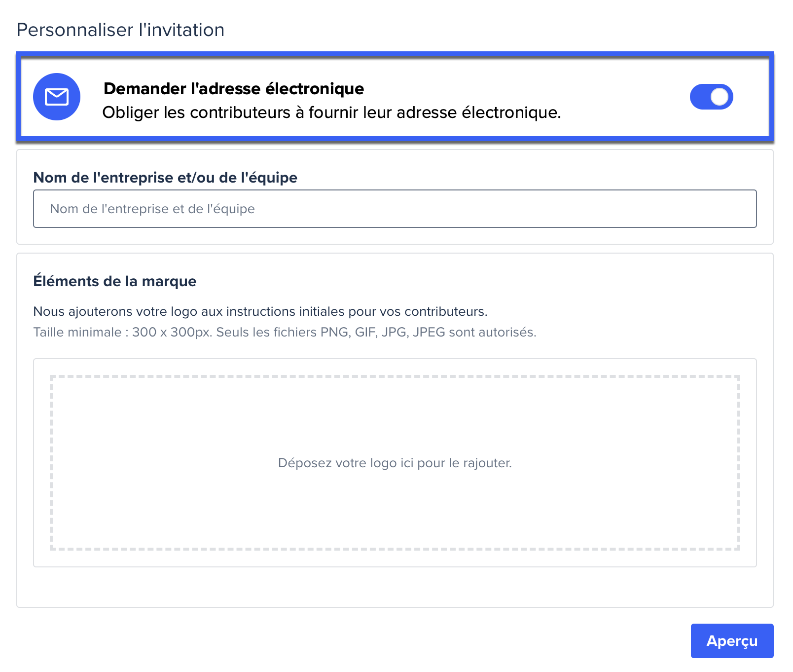Click the blue envelope email icon

point(57,97)
